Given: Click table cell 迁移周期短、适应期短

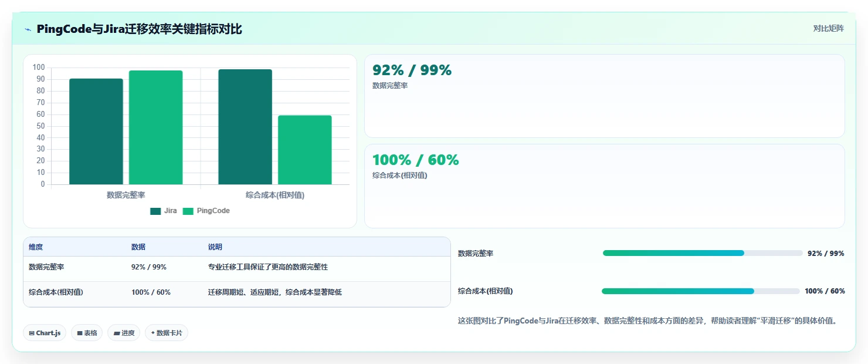Looking at the screenshot, I should click(x=275, y=292).
